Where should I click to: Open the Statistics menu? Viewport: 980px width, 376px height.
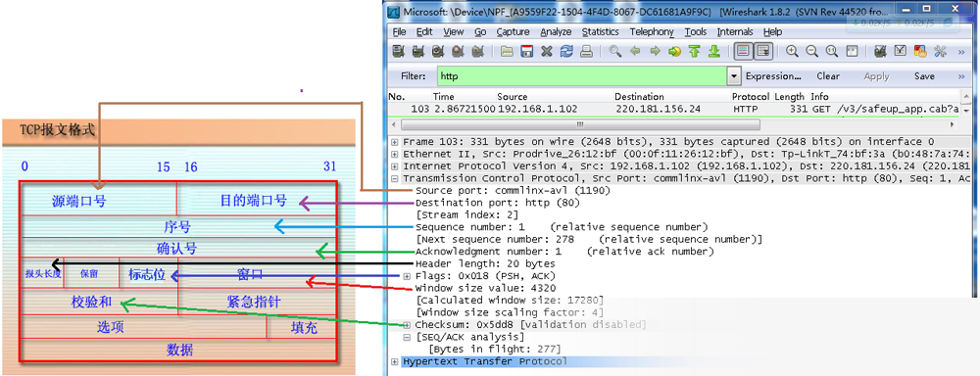tap(601, 32)
